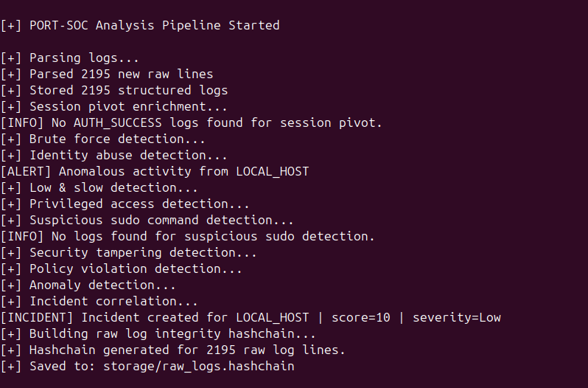
Task: Click the 'Anomaly detection...' line
Action: pyautogui.click(x=88, y=285)
